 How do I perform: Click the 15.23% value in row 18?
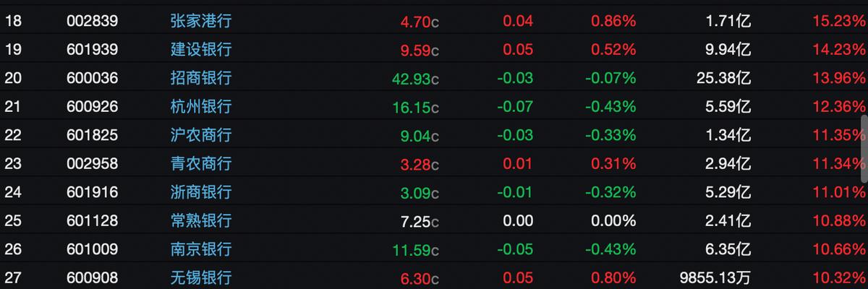838,21
